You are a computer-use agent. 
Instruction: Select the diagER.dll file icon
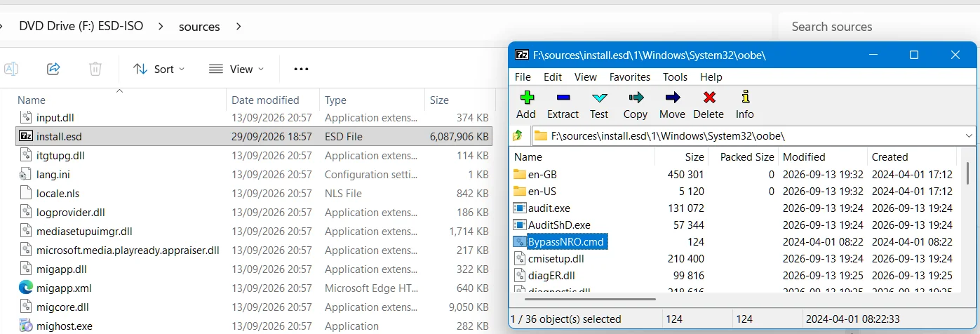[x=520, y=275]
